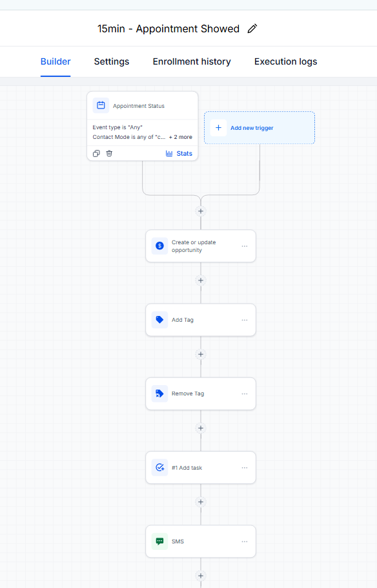Open three-dot menu on Remove Tag step
This screenshot has width=377, height=588.
point(245,394)
